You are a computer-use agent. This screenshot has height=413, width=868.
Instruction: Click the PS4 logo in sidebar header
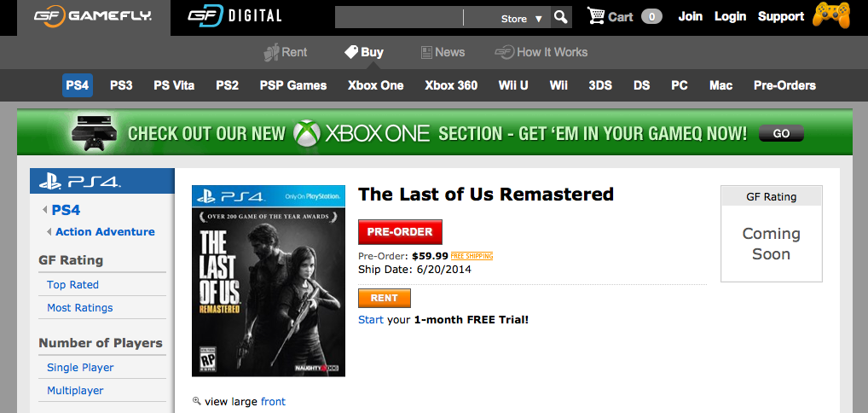(x=81, y=181)
